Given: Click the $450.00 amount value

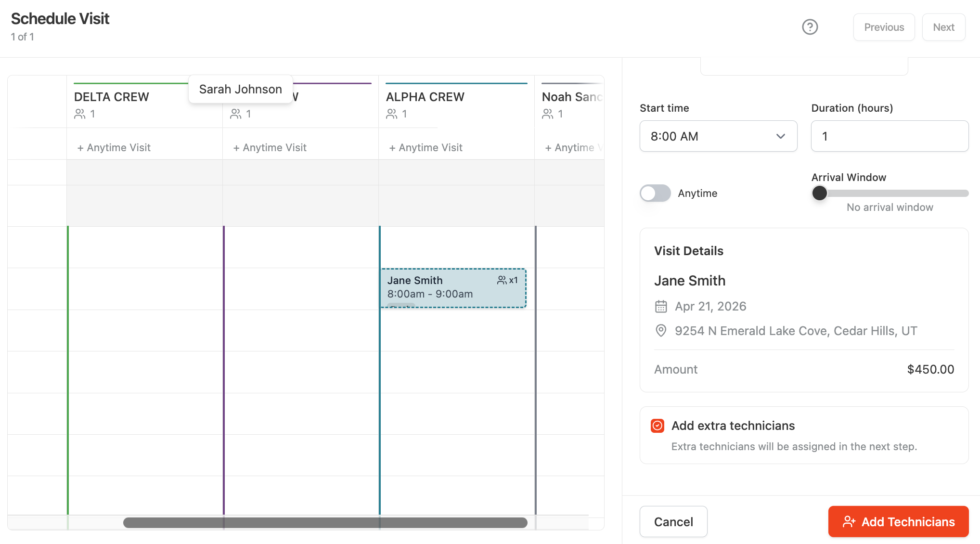Looking at the screenshot, I should click(x=930, y=369).
